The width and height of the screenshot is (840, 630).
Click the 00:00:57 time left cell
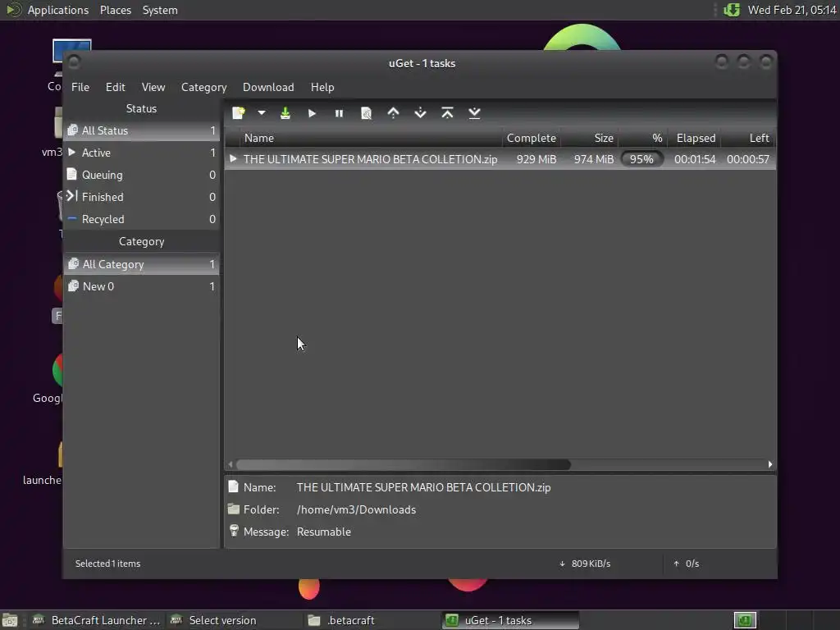[748, 159]
